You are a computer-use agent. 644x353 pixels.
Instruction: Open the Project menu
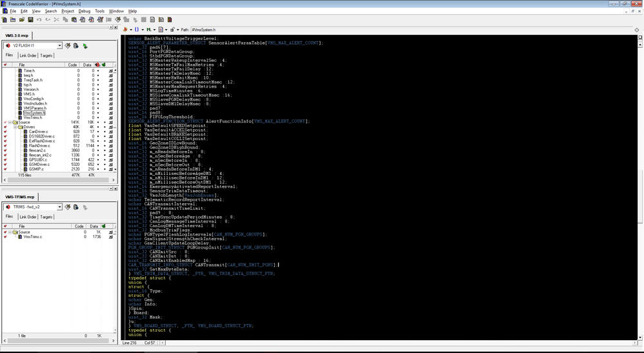click(68, 11)
